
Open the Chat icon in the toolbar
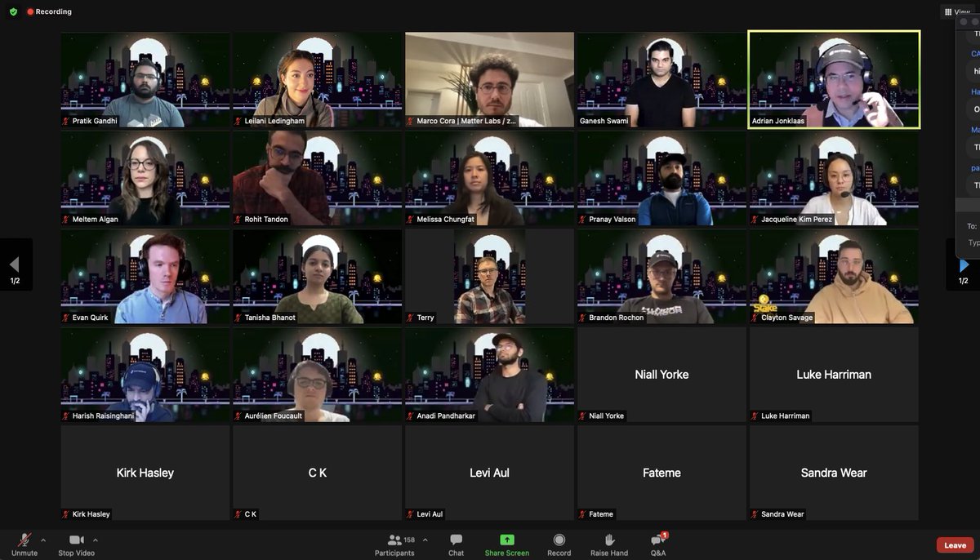(x=457, y=540)
